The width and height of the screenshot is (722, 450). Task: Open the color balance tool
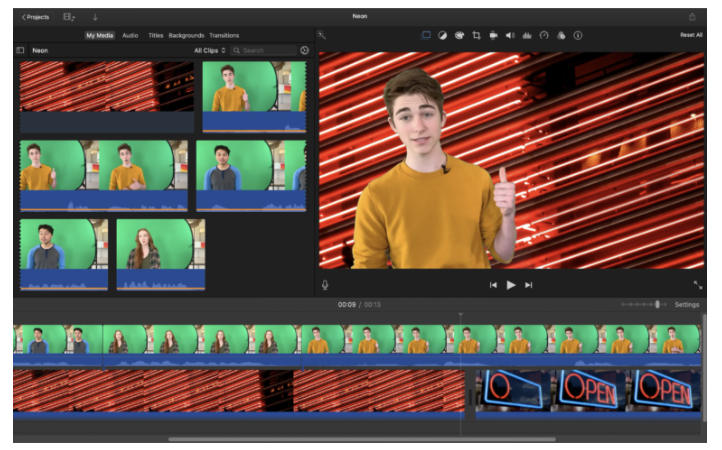(442, 35)
